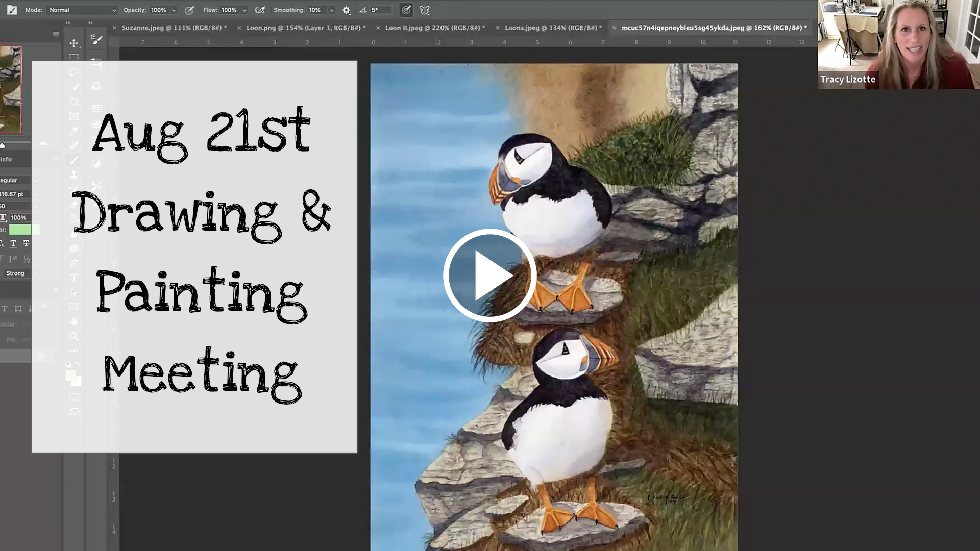Open the Info panel tab
Viewport: 980px width, 551px height.
[6, 159]
